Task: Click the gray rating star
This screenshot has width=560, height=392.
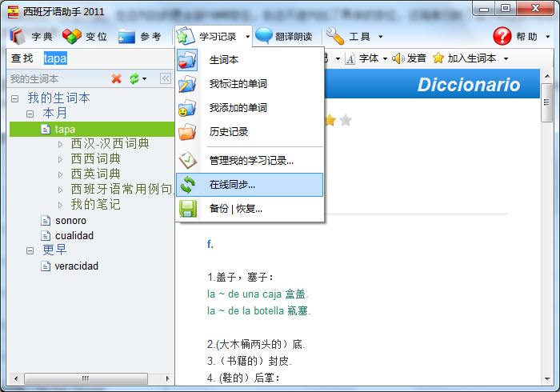Action: (x=346, y=120)
